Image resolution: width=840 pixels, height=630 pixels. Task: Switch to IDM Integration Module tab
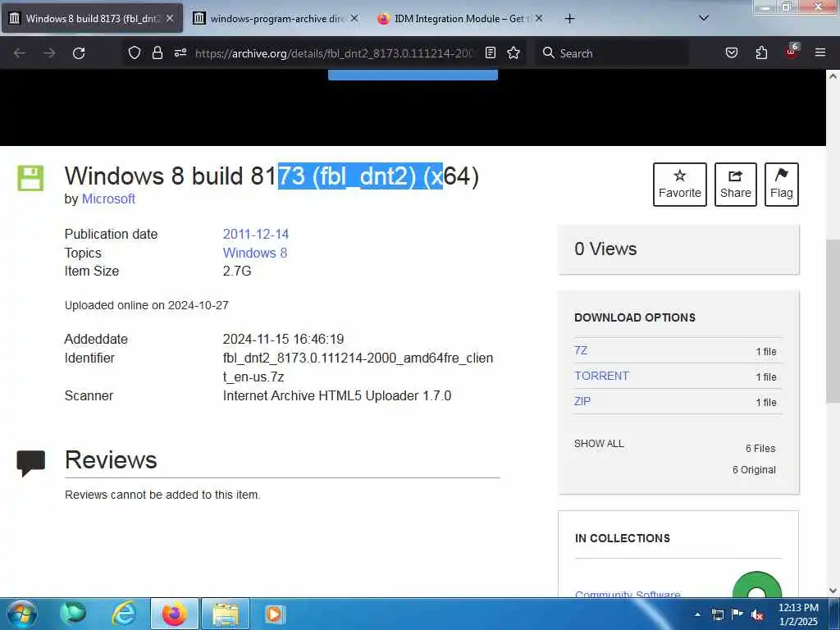(x=459, y=19)
